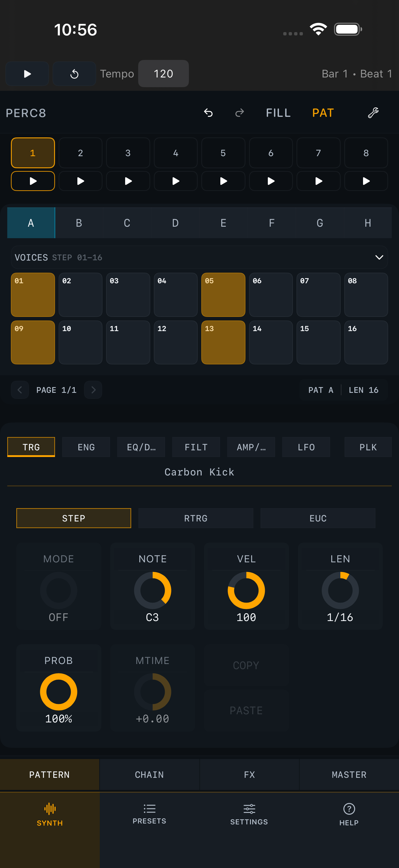This screenshot has width=399, height=868.
Task: Go to next step page arrow
Action: (x=93, y=390)
